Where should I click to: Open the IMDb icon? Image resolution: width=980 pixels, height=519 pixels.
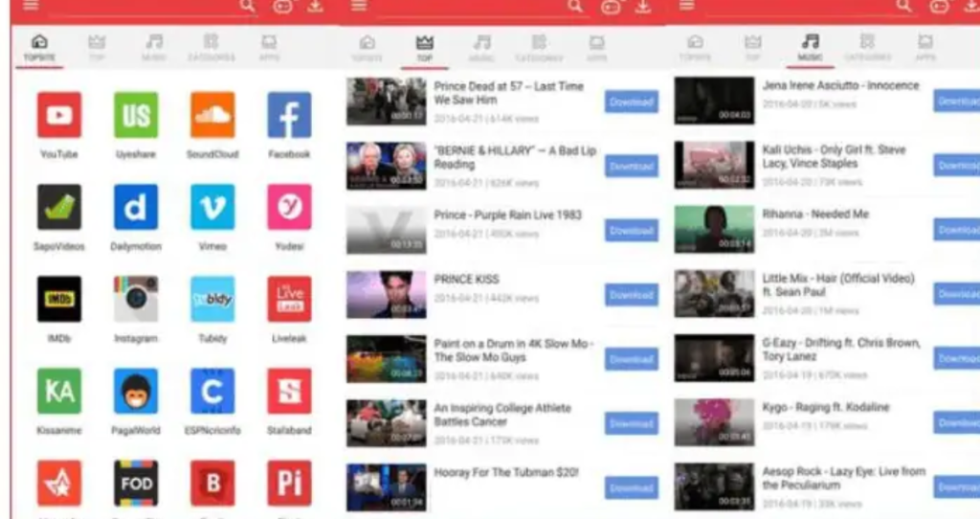pos(58,299)
